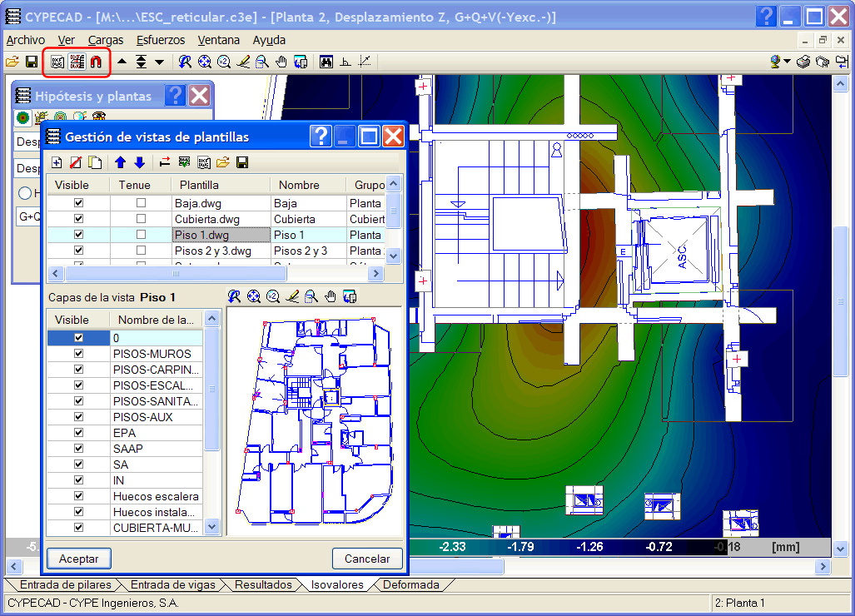This screenshot has height=616, width=855.
Task: Save icon in Gestión de vistas toolbar
Action: tap(242, 162)
